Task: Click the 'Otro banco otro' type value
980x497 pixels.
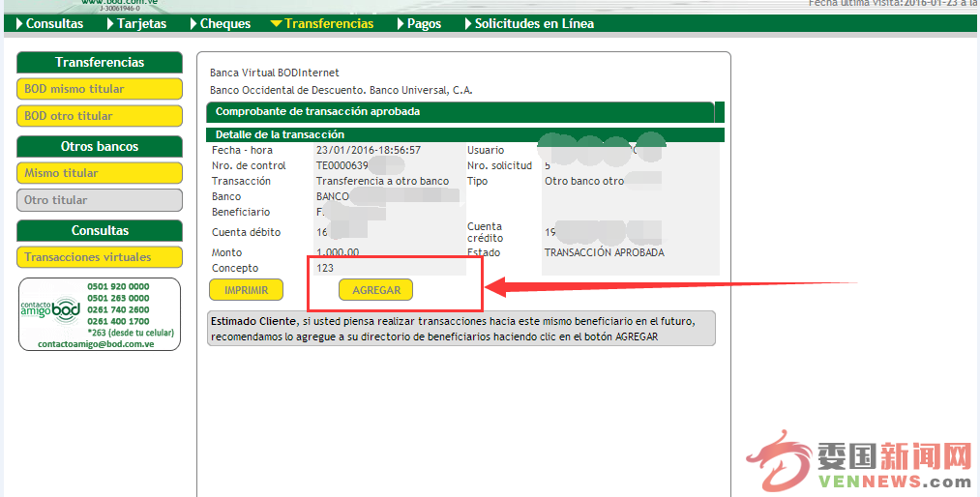Action: click(584, 181)
